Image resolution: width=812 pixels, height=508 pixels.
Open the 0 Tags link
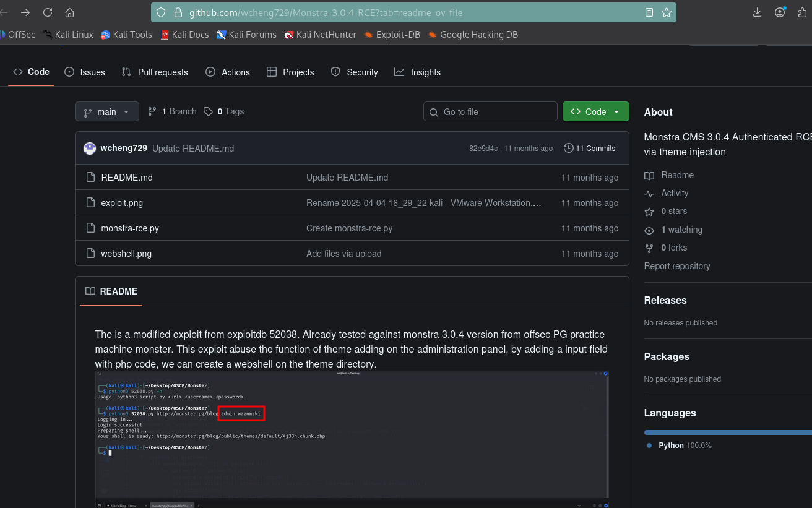224,111
